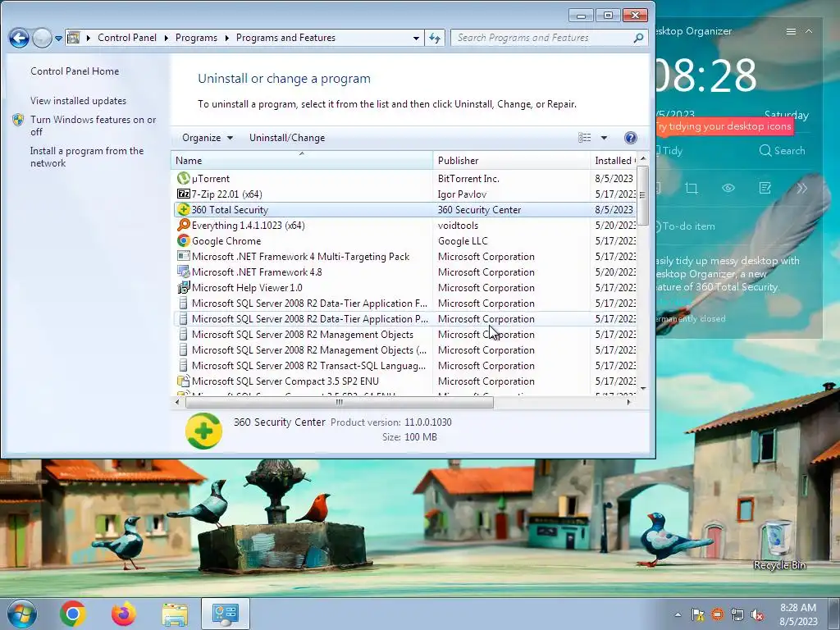The height and width of the screenshot is (630, 840).
Task: Click the horizontal scrollbar thumb of the list
Action: (x=339, y=402)
